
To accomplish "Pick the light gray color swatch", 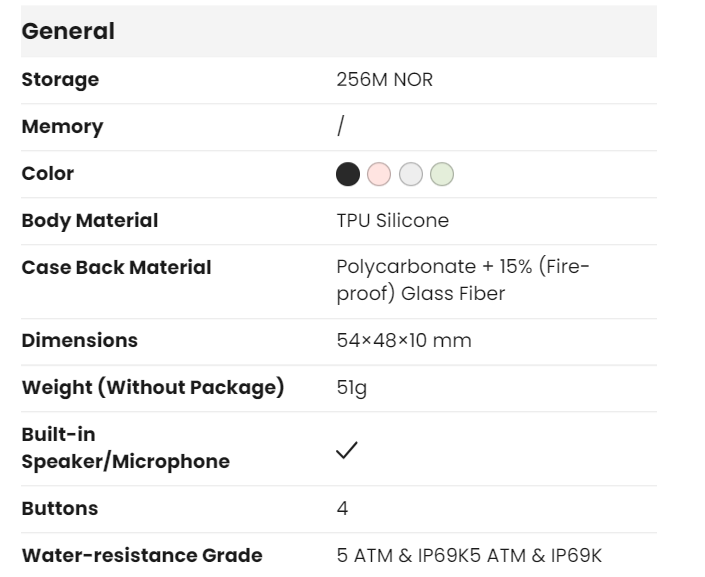I will coord(410,174).
